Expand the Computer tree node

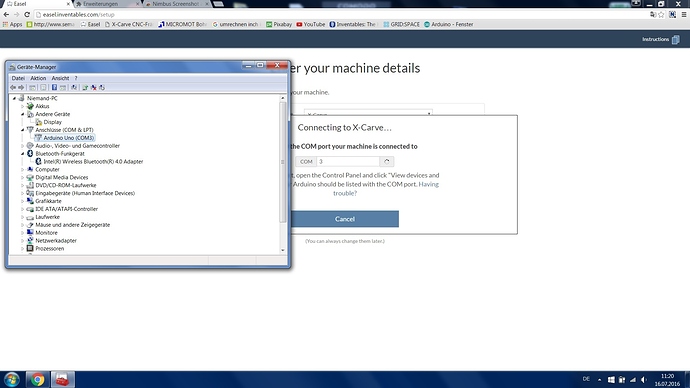click(22, 169)
